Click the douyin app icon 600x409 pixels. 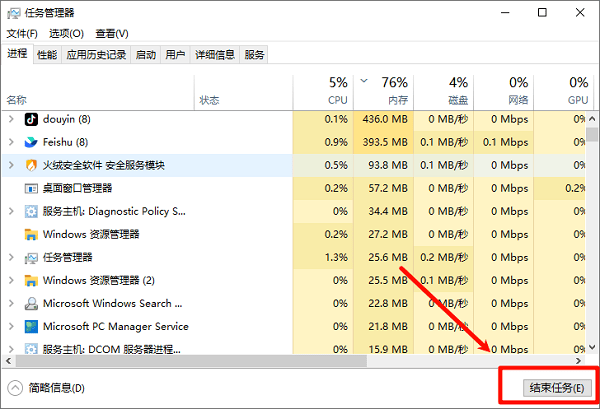(31, 119)
